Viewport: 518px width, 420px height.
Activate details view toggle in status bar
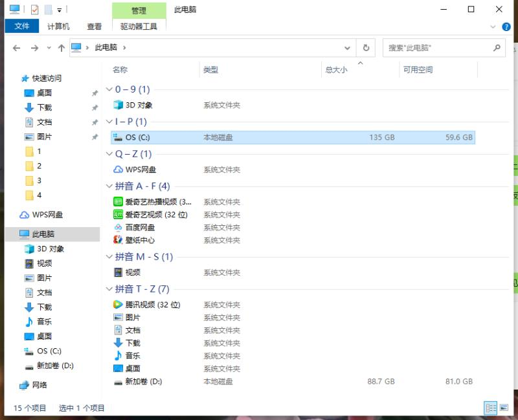pyautogui.click(x=490, y=408)
